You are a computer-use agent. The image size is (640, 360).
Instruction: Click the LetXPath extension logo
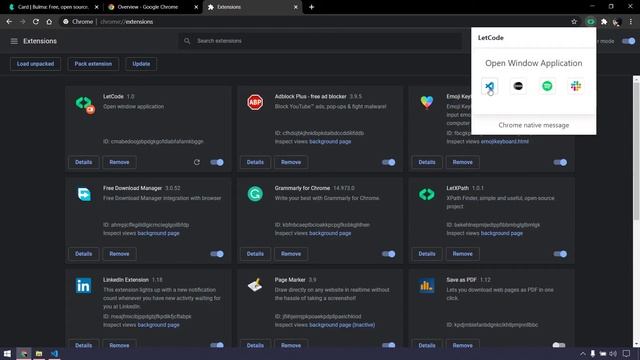coord(427,194)
